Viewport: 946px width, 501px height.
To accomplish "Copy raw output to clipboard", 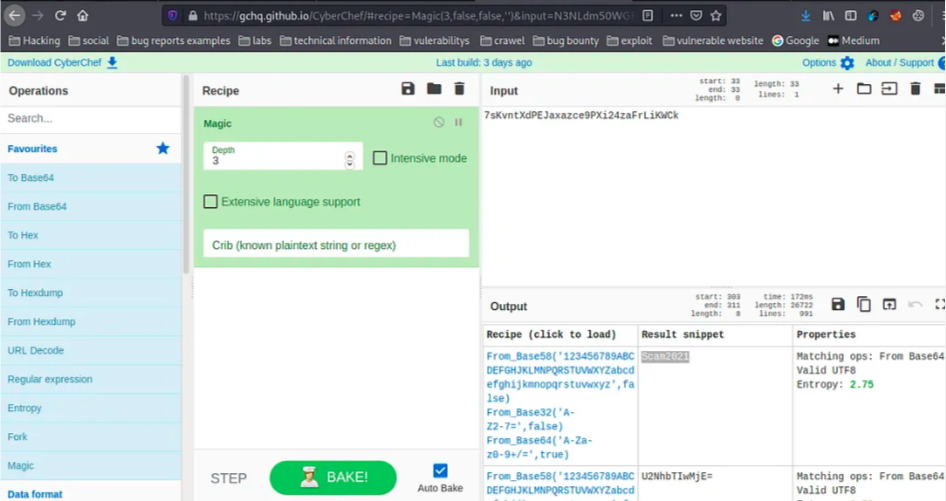I will 864,305.
